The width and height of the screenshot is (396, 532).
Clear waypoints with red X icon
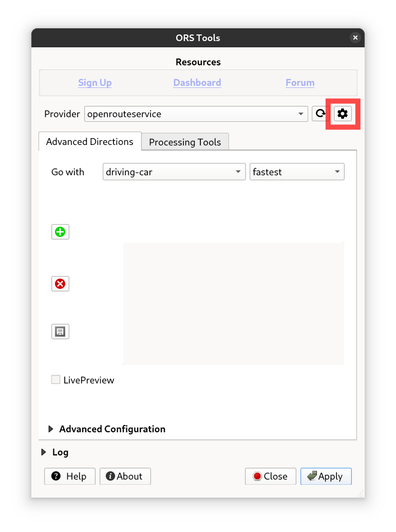[60, 284]
